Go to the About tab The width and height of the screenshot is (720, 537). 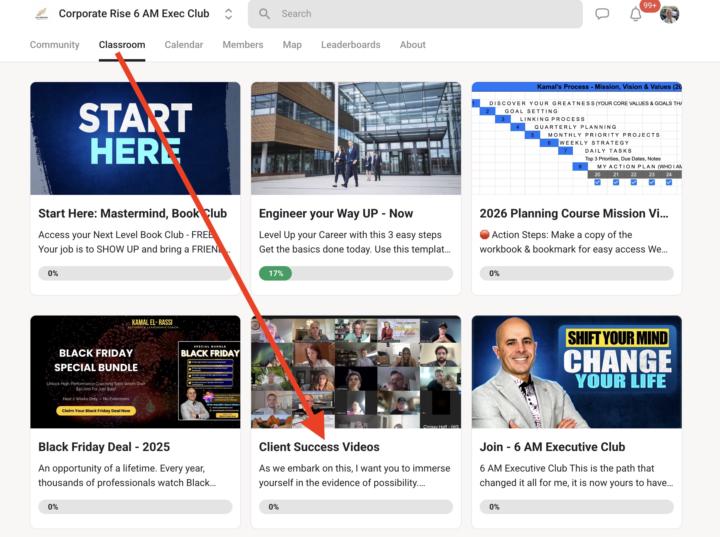click(x=412, y=45)
